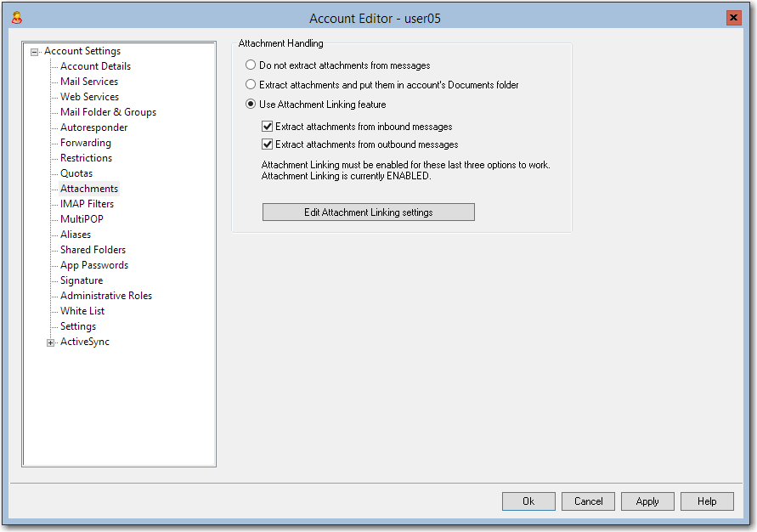This screenshot has width=757, height=532.
Task: Open the Mail Services settings page
Action: (88, 81)
